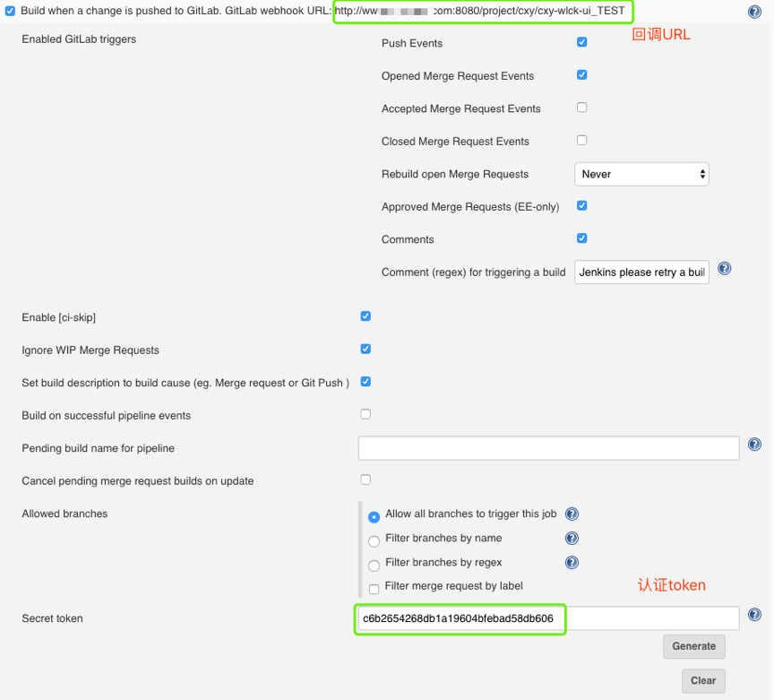This screenshot has width=774, height=700.
Task: Show help for the Secret token field
Action: click(754, 615)
